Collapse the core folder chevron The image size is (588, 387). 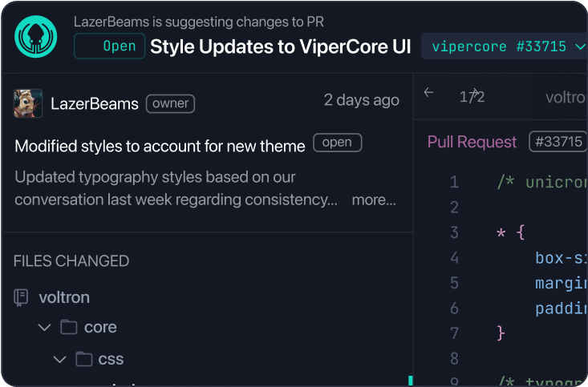coord(45,328)
